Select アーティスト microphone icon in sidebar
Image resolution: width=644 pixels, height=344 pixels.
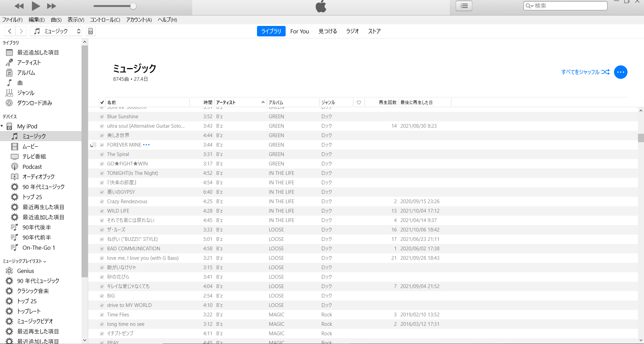pos(9,63)
